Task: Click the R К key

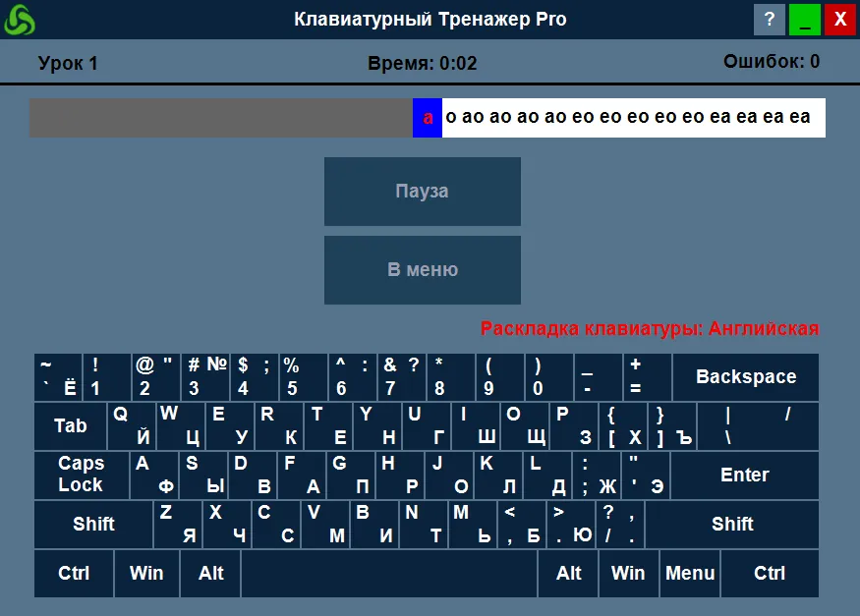Action: point(278,425)
